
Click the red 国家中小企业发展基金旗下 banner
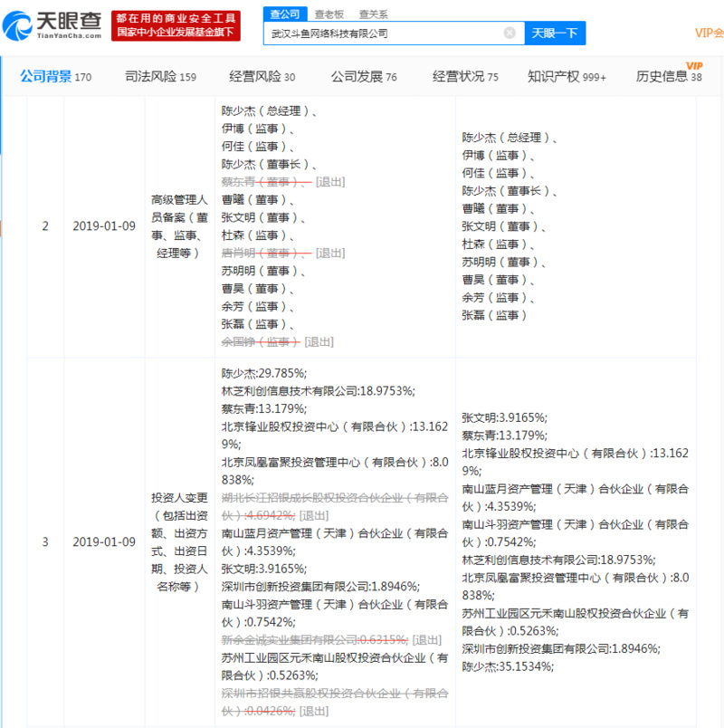click(x=176, y=33)
